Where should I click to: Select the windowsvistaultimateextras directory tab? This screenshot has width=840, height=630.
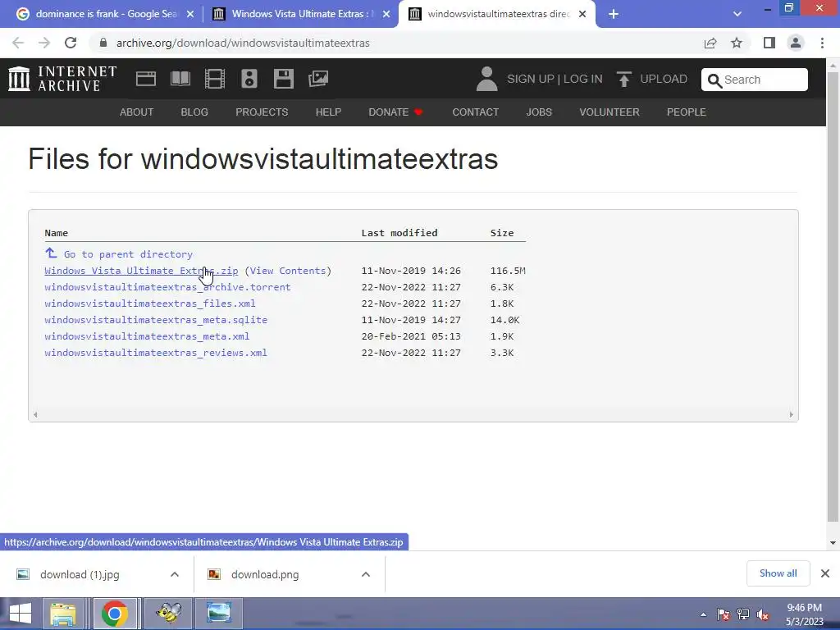[x=497, y=14]
